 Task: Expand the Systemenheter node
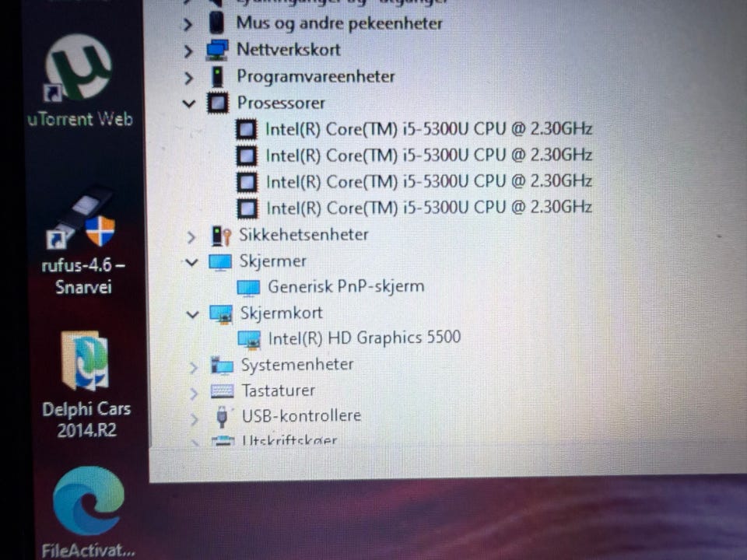click(194, 367)
